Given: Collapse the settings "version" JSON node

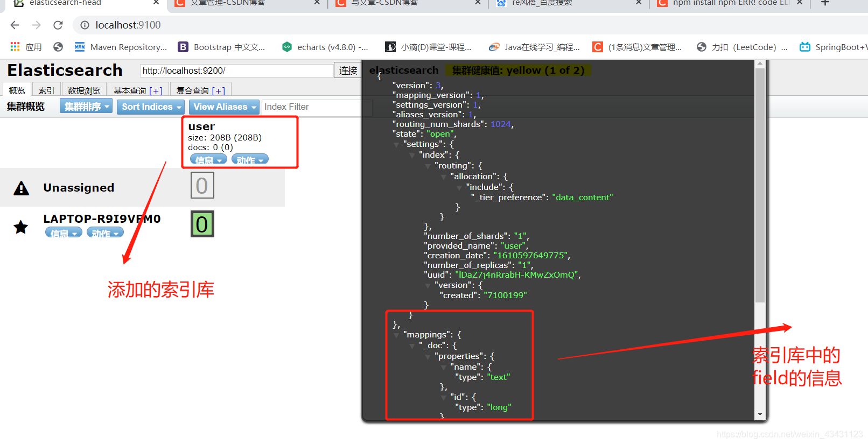Looking at the screenshot, I should point(428,286).
